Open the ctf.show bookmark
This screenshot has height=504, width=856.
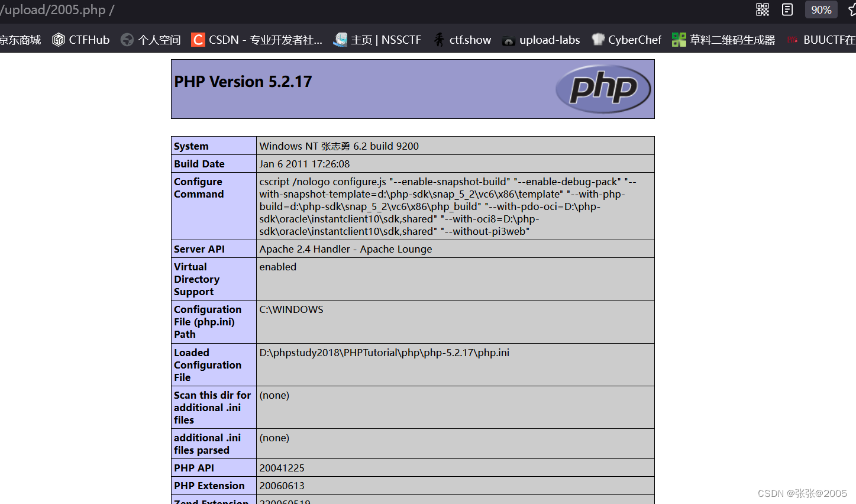[x=461, y=40]
